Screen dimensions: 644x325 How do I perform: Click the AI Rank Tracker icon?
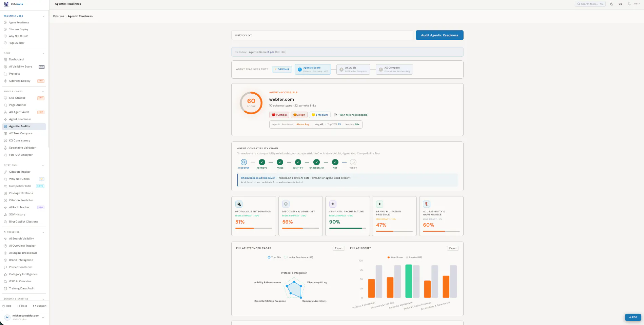(x=5, y=208)
